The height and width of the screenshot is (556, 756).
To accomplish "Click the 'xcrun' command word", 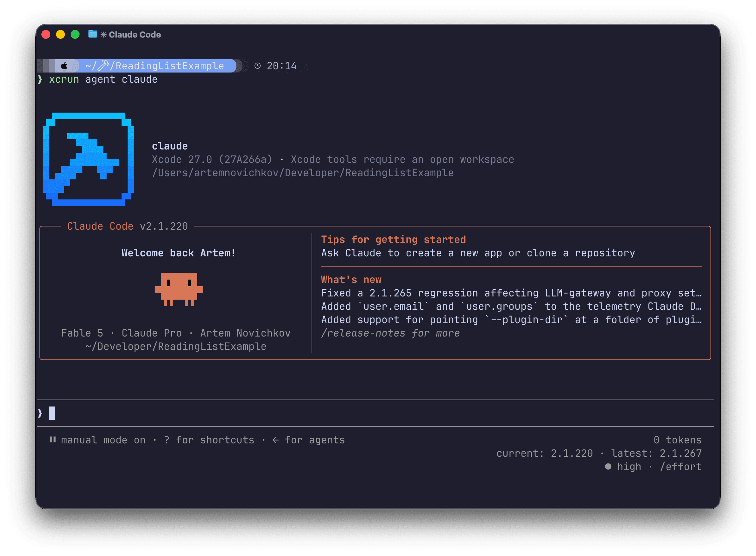I will (64, 80).
